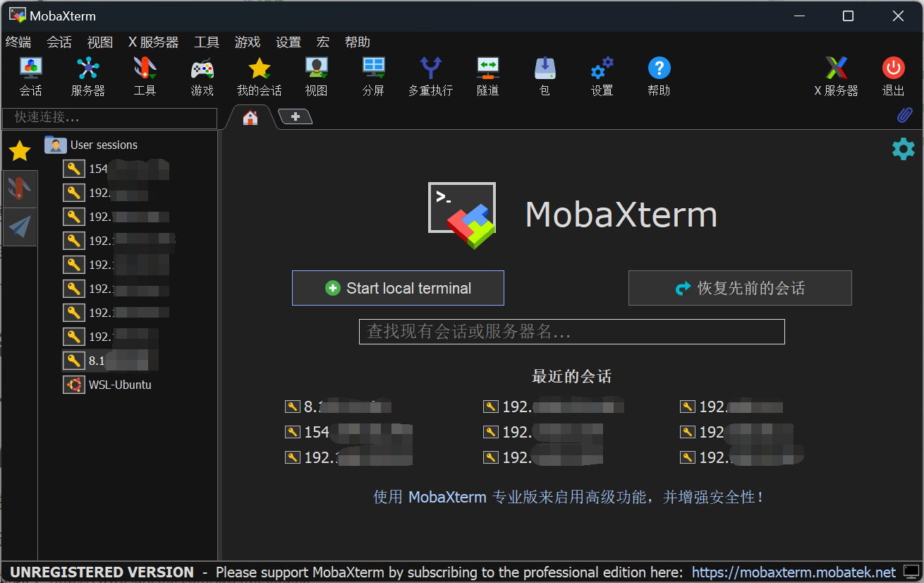Viewport: 924px width, 583px height.
Task: Click Start local terminal button
Action: 398,288
